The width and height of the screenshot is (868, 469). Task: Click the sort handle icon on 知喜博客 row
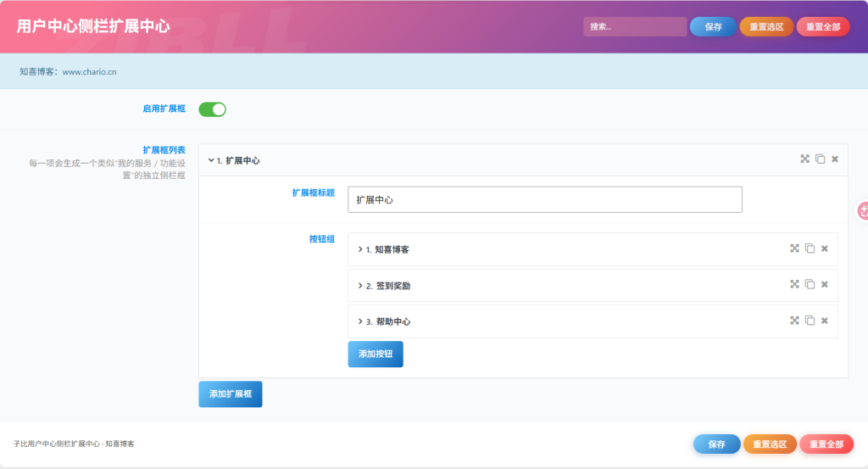pos(794,248)
